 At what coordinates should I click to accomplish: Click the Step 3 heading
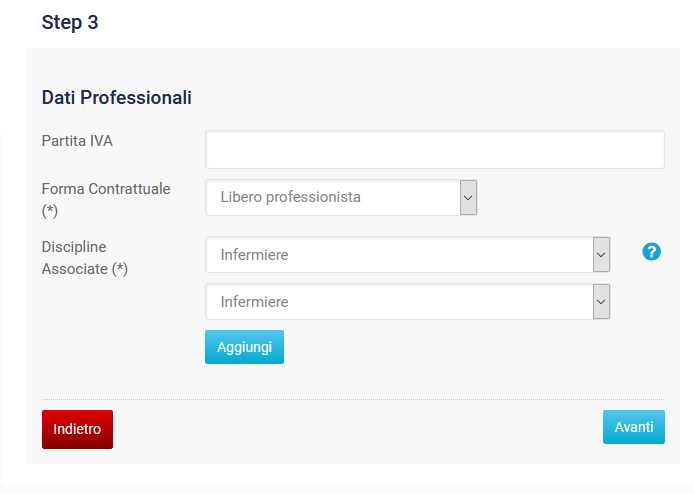pos(70,23)
